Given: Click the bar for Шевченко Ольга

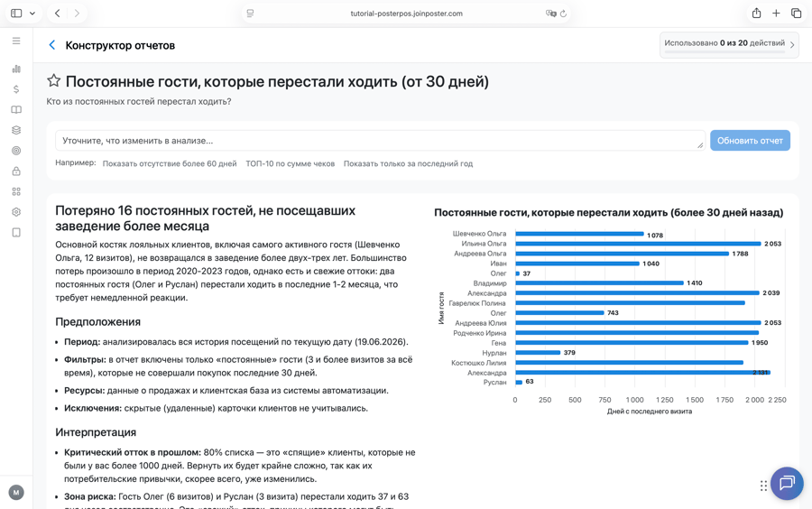Looking at the screenshot, I should pos(579,234).
